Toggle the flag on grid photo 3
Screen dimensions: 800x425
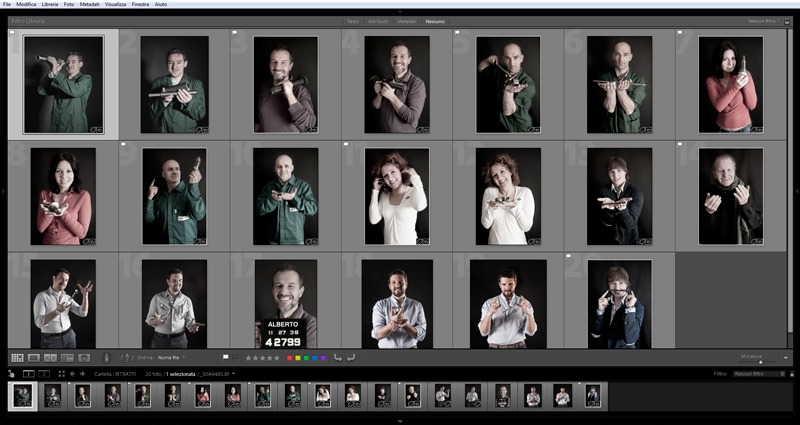point(235,32)
